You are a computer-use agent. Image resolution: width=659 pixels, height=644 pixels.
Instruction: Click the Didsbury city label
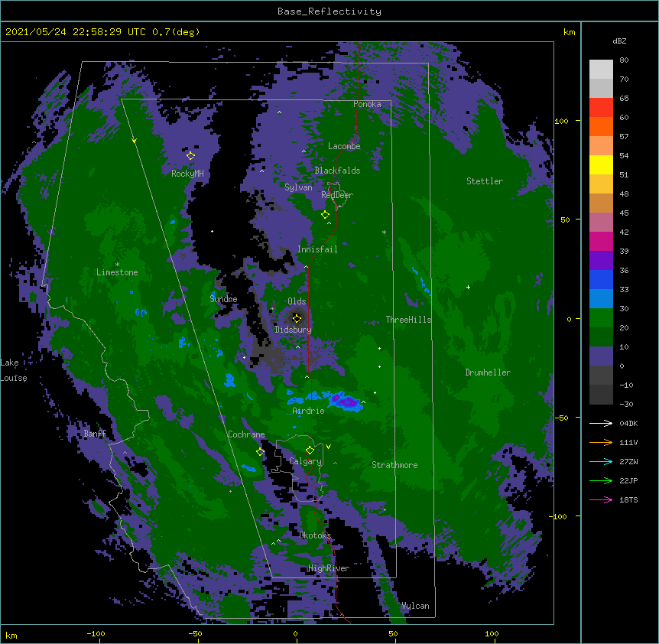pos(293,330)
